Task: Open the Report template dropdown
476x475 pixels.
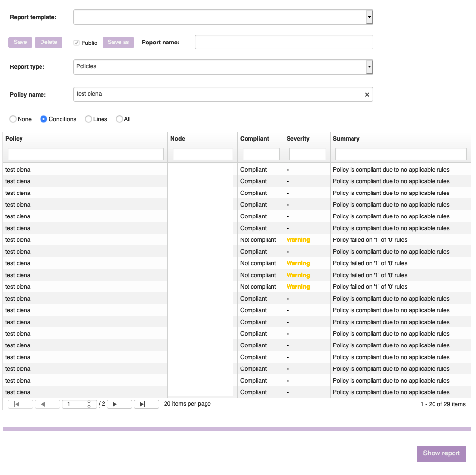Action: 369,17
